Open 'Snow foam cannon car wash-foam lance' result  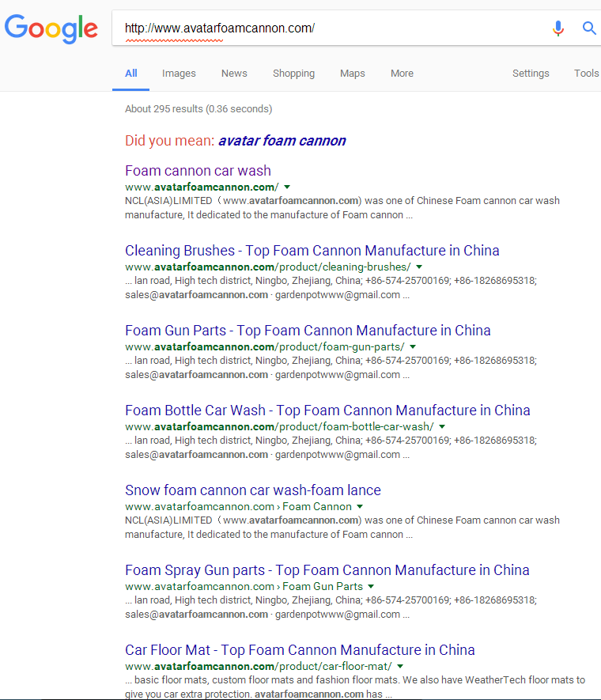253,490
